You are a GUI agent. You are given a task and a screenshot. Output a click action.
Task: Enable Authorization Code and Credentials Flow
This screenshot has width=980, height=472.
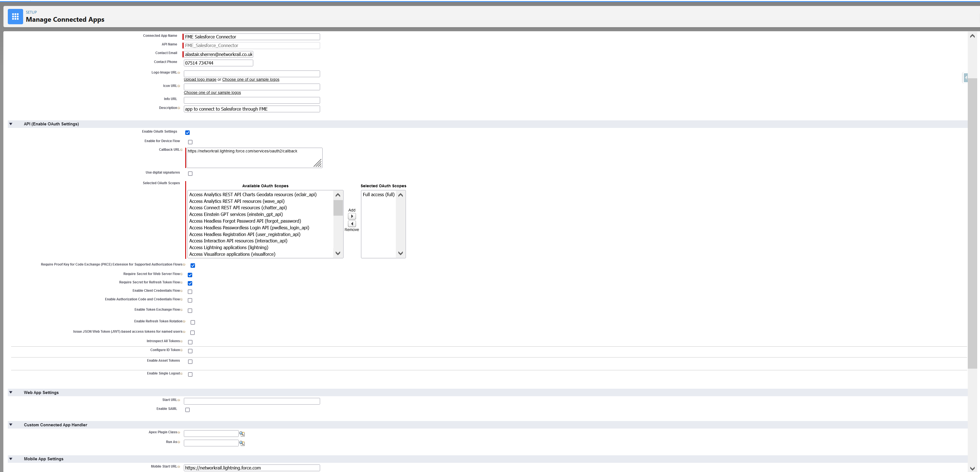coord(190,300)
